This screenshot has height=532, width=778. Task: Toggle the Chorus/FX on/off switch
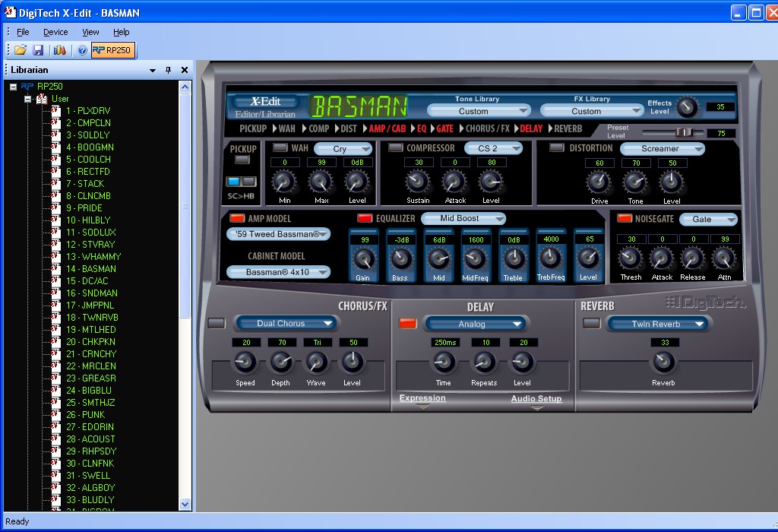click(217, 323)
